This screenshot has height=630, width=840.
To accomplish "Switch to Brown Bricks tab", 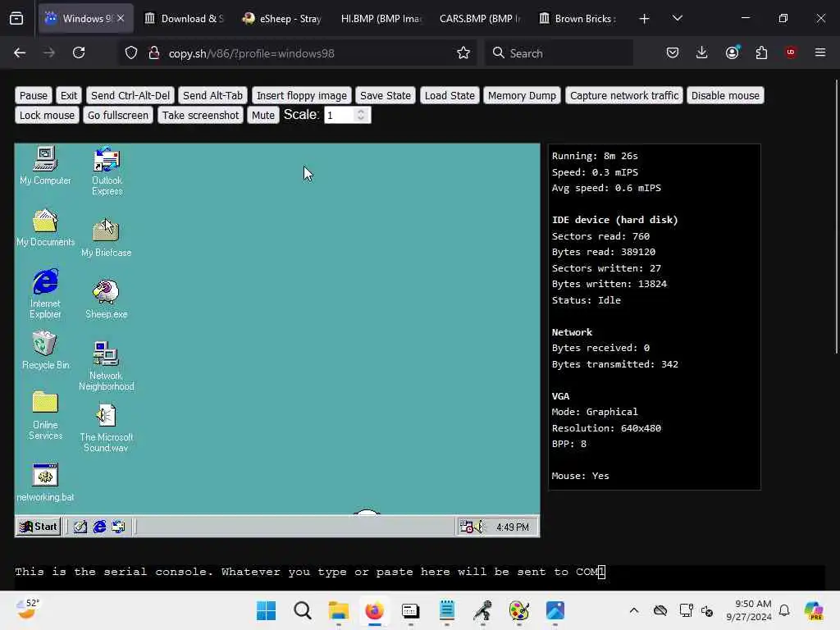I will click(x=577, y=19).
